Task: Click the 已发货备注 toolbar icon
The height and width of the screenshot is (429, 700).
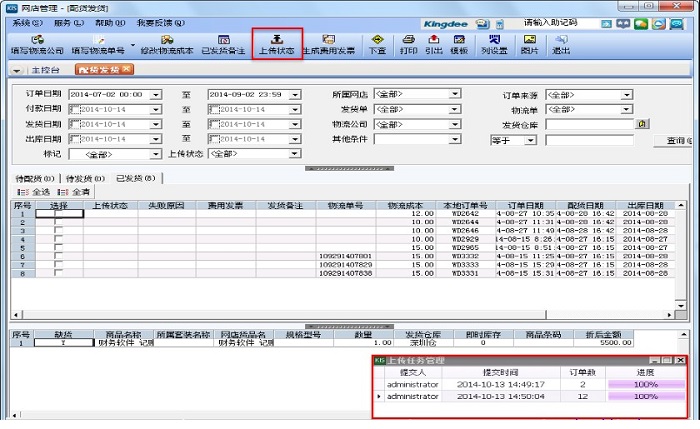Action: pyautogui.click(x=223, y=43)
